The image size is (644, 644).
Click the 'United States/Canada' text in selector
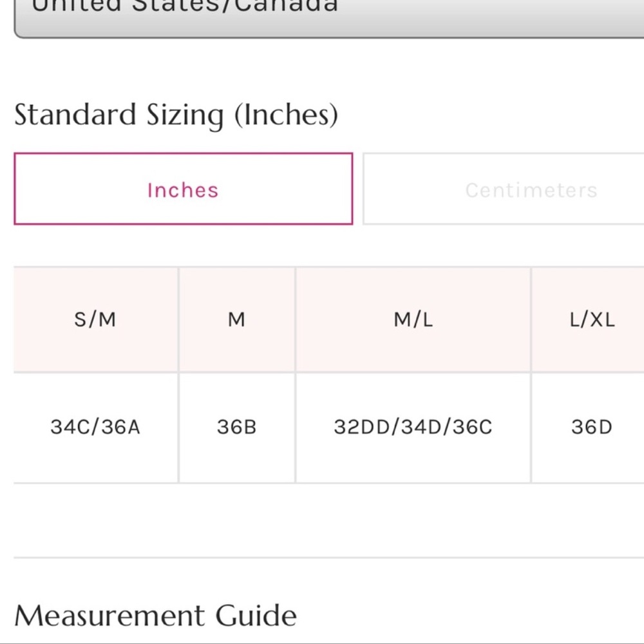click(x=184, y=5)
